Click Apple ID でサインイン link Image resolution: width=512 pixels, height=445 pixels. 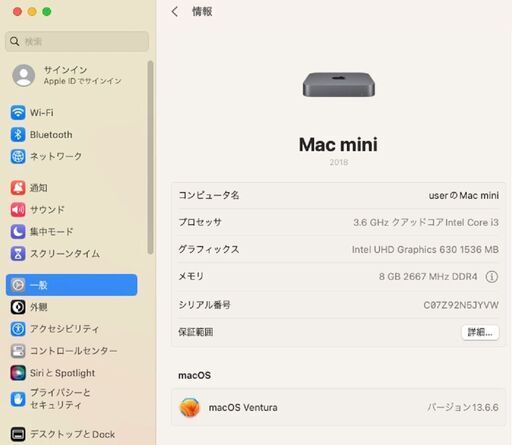click(x=83, y=81)
